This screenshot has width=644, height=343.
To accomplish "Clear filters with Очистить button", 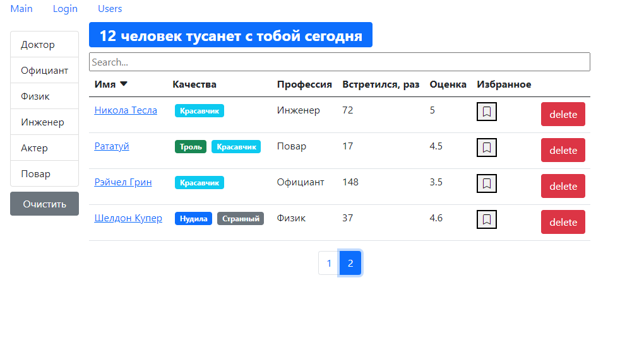I will coord(44,204).
